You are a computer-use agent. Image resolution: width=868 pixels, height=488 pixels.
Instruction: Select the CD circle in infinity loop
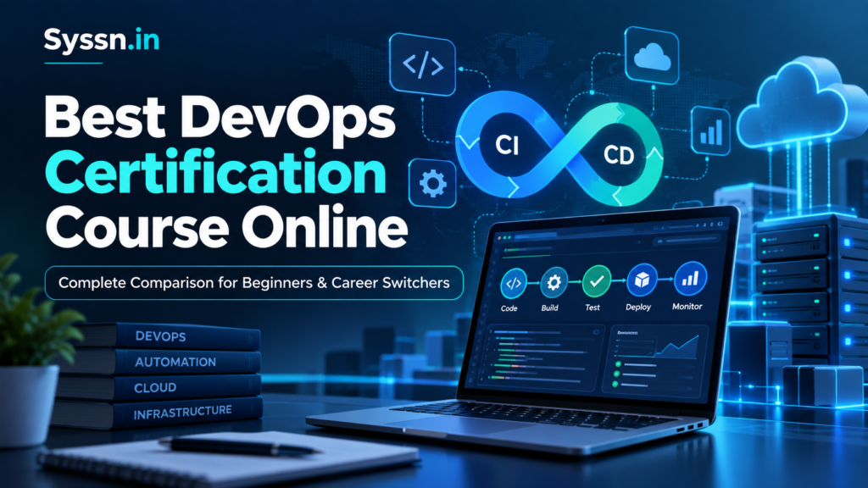point(619,156)
